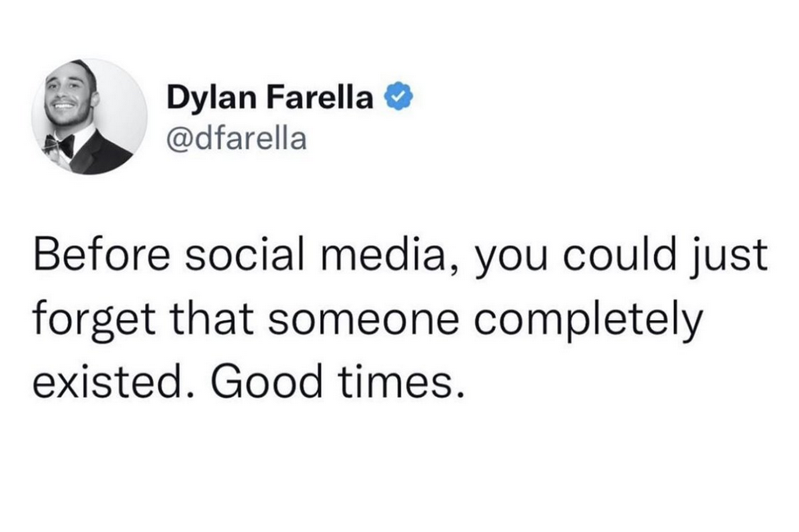Click the smiling face in the avatar
799x532 pixels.
pyautogui.click(x=67, y=97)
